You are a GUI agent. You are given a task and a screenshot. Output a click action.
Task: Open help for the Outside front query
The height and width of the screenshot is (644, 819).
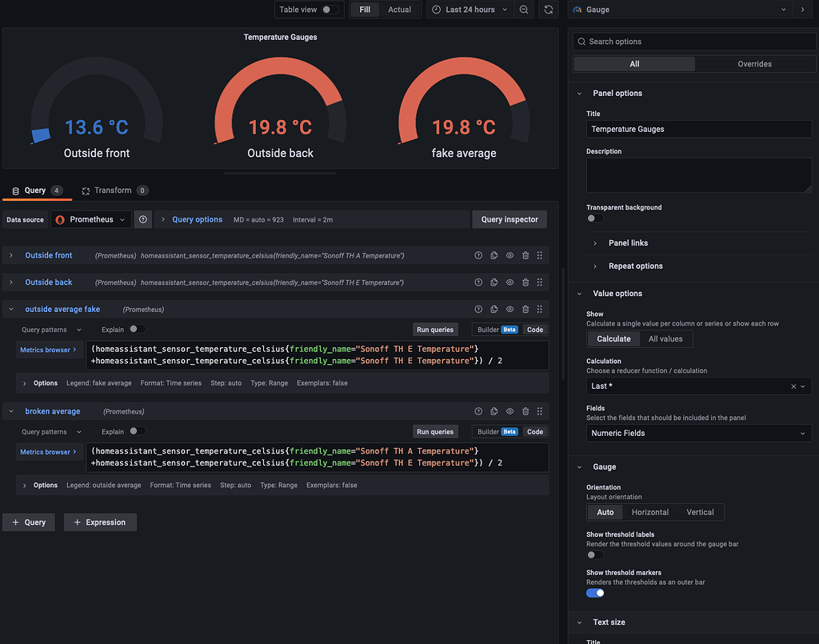(x=478, y=254)
